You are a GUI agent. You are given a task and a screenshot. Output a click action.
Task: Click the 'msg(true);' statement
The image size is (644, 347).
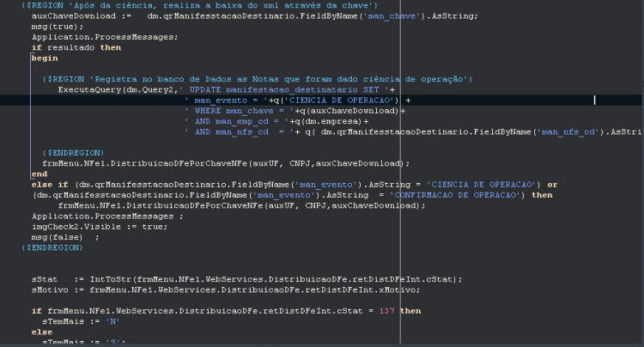coord(58,27)
